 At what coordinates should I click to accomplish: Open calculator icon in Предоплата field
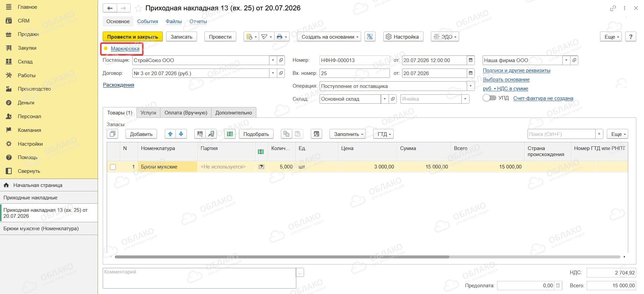[x=558, y=286]
